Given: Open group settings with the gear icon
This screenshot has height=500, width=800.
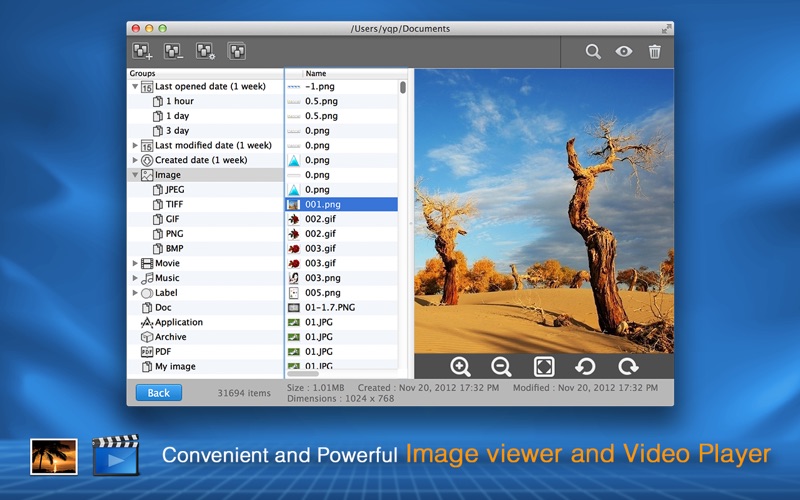Looking at the screenshot, I should [x=206, y=51].
